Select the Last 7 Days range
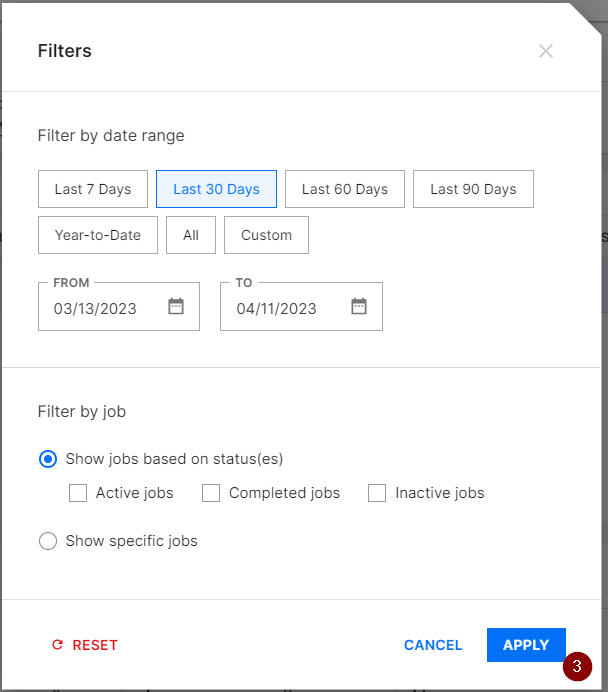 tap(93, 189)
